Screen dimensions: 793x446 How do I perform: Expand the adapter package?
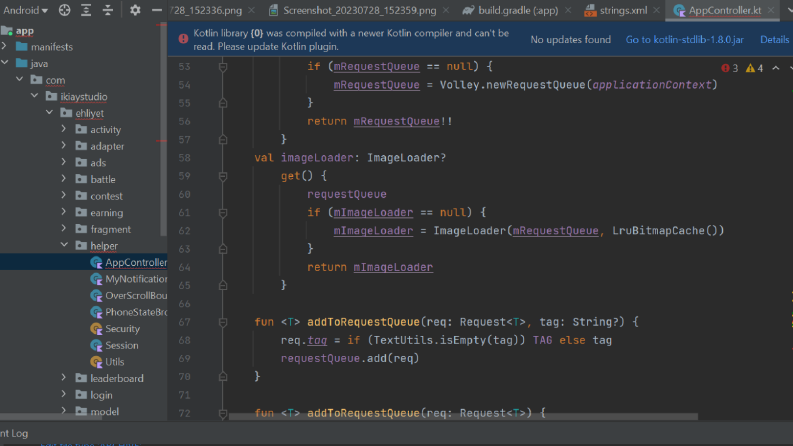(x=64, y=146)
